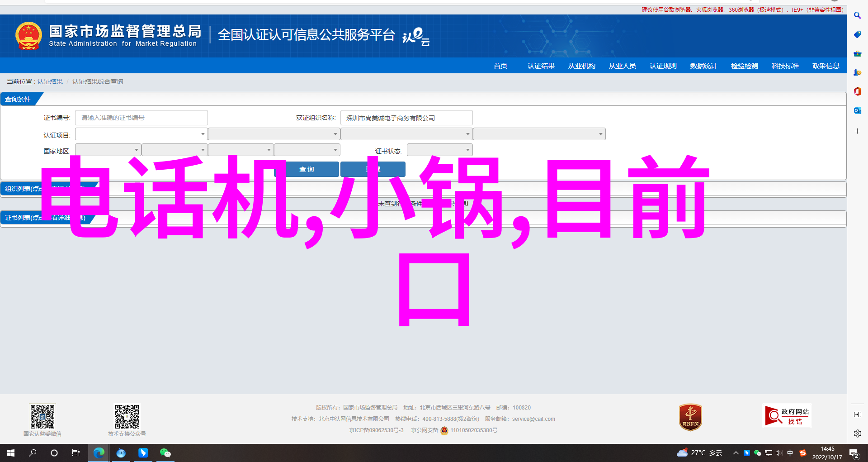Expand the 认证项目 first dropdown
This screenshot has width=868, height=462.
tap(141, 134)
